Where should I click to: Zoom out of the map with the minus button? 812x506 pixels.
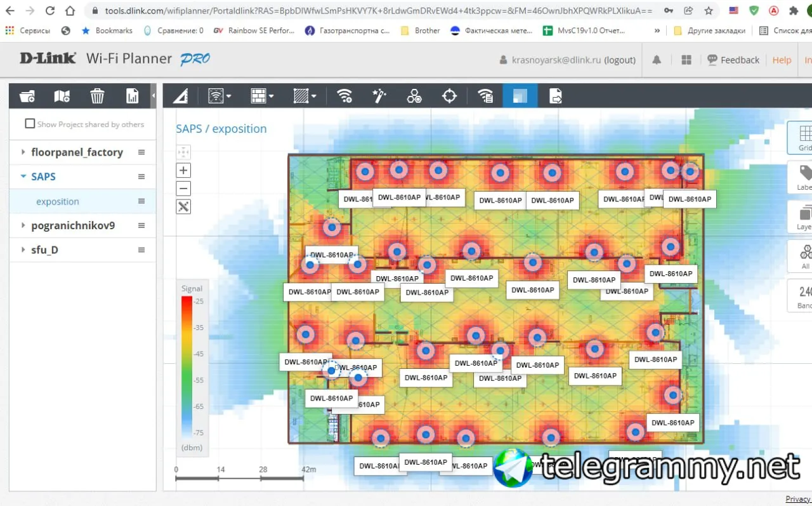[x=183, y=189]
